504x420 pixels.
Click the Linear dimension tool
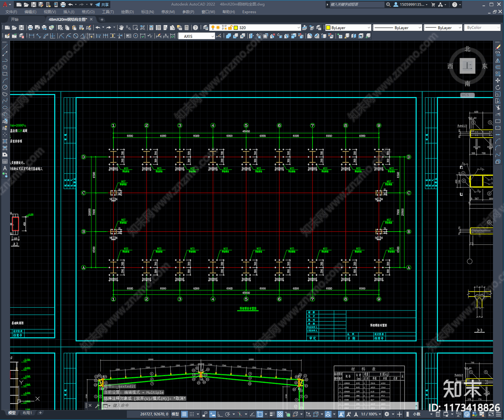coord(31,36)
